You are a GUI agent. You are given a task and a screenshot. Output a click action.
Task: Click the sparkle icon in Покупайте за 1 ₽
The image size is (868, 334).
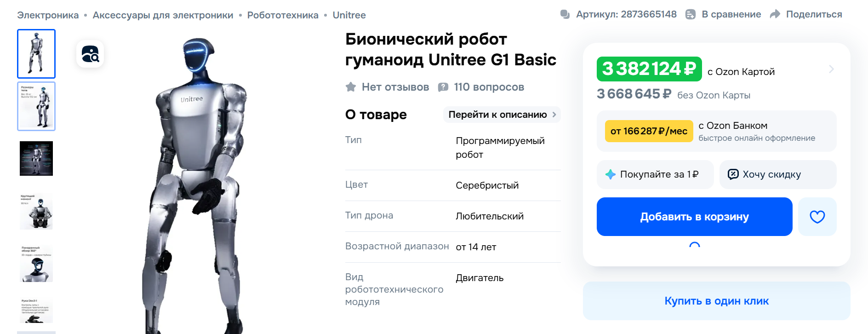pos(611,174)
